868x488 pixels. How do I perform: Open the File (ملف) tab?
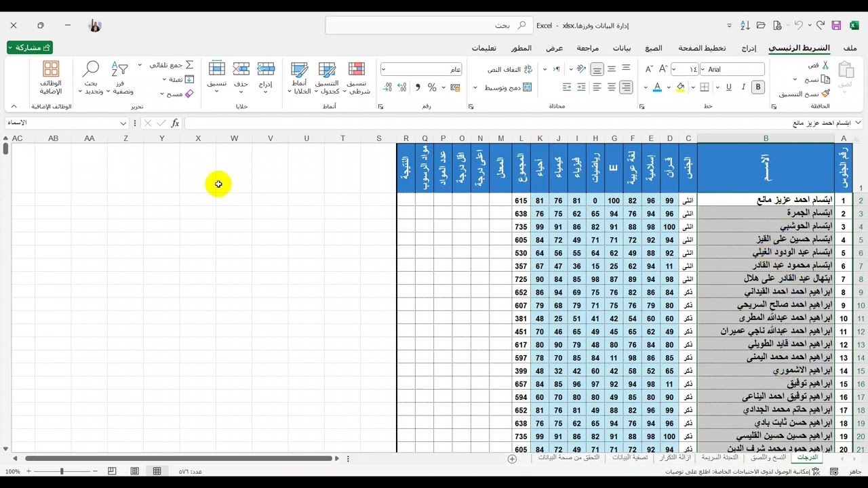click(x=850, y=48)
